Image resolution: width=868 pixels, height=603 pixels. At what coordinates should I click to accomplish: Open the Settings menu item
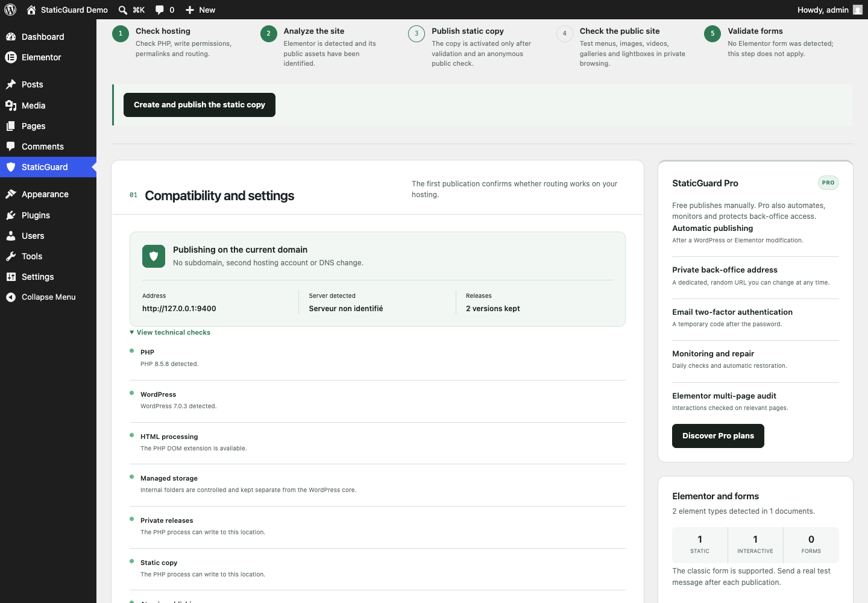point(48,277)
